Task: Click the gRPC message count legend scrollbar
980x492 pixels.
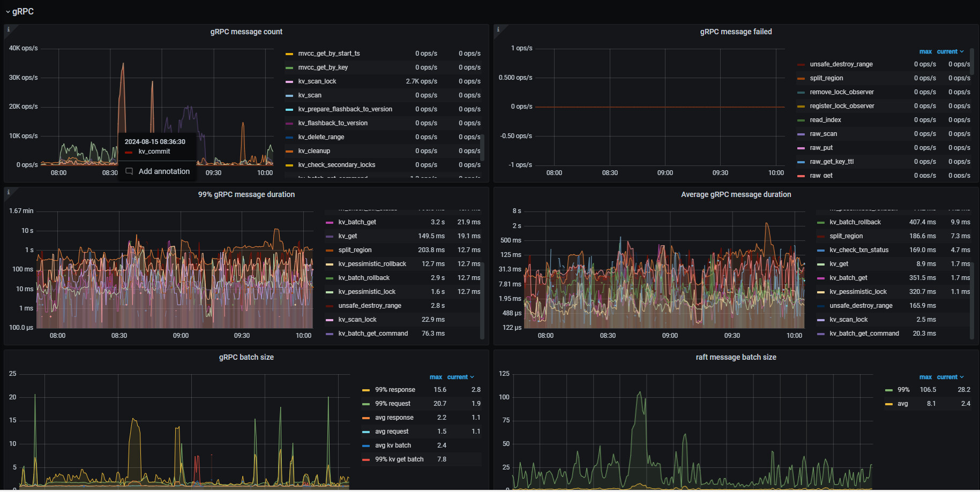Action: tap(482, 147)
